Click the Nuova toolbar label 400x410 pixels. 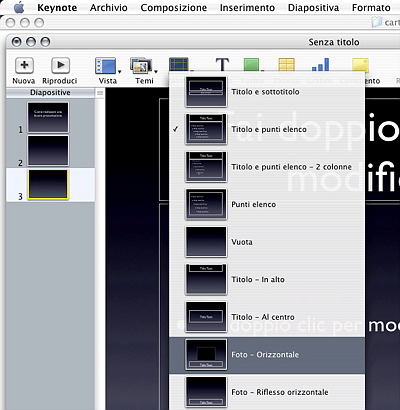click(24, 81)
